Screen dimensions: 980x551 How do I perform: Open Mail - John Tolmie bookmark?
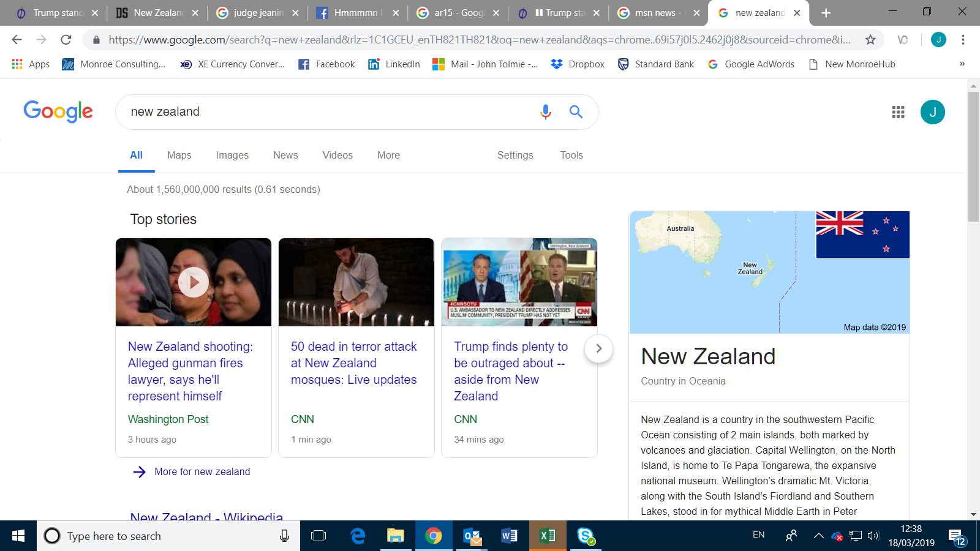pos(485,64)
